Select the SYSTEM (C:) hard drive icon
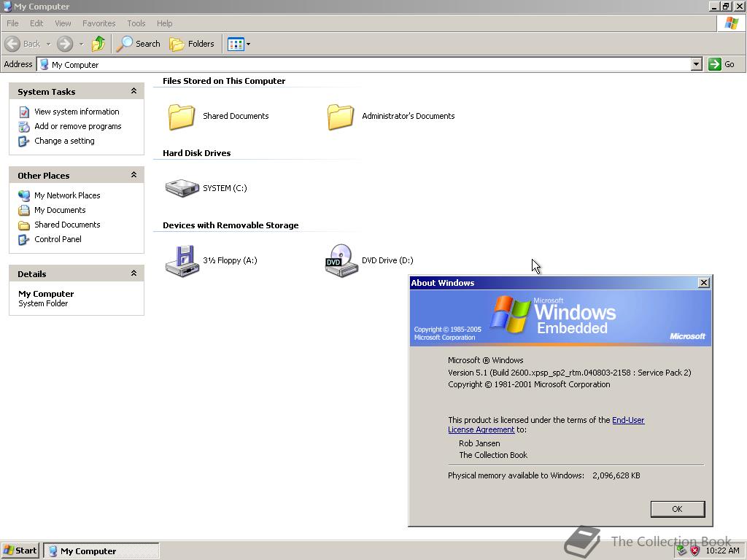Viewport: 747px width, 560px height. (182, 188)
